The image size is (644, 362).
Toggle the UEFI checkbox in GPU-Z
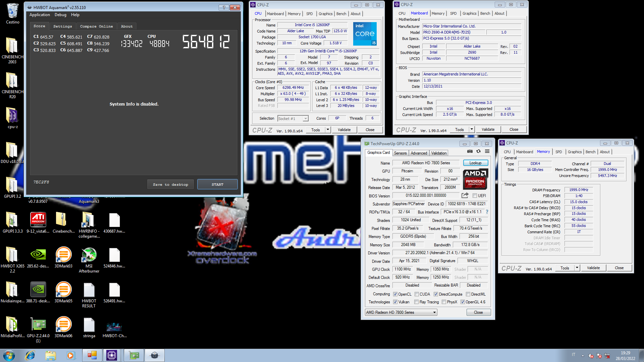coord(475,196)
